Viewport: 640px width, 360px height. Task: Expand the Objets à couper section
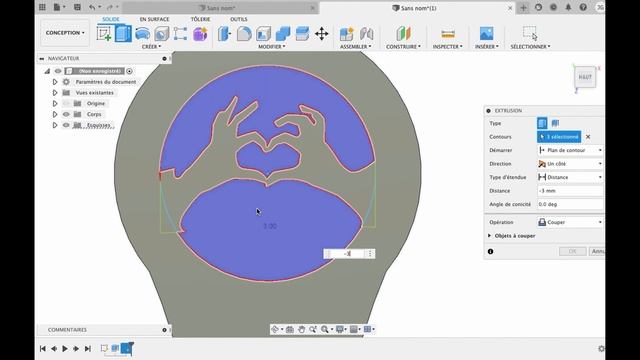click(x=489, y=236)
